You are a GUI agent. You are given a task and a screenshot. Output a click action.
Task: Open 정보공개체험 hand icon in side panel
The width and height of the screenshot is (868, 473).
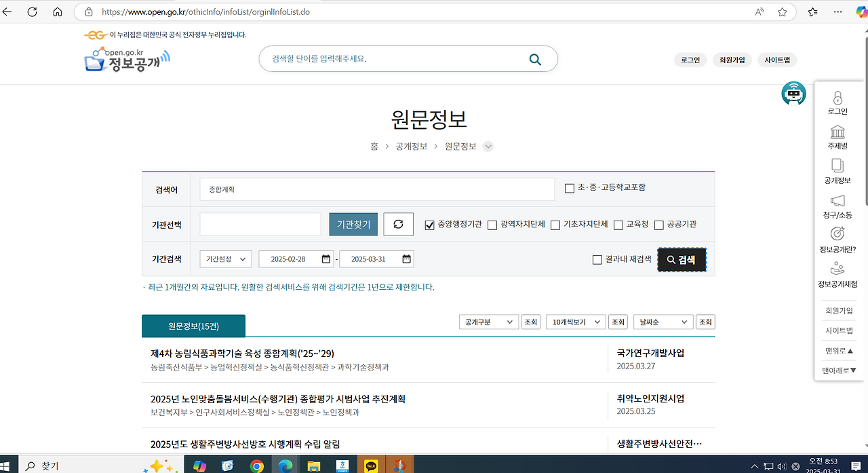(837, 269)
